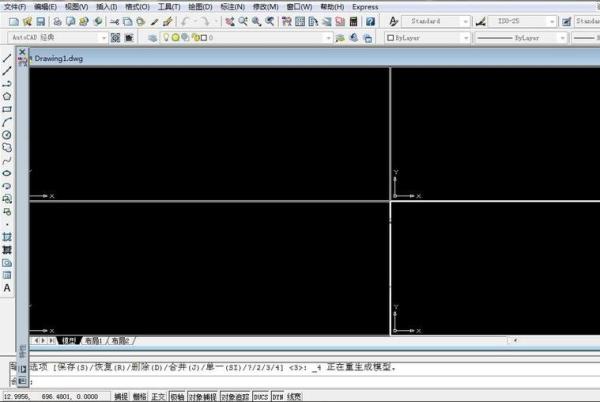
Task: Click the Workspace Settings gear icon
Action: pos(115,37)
